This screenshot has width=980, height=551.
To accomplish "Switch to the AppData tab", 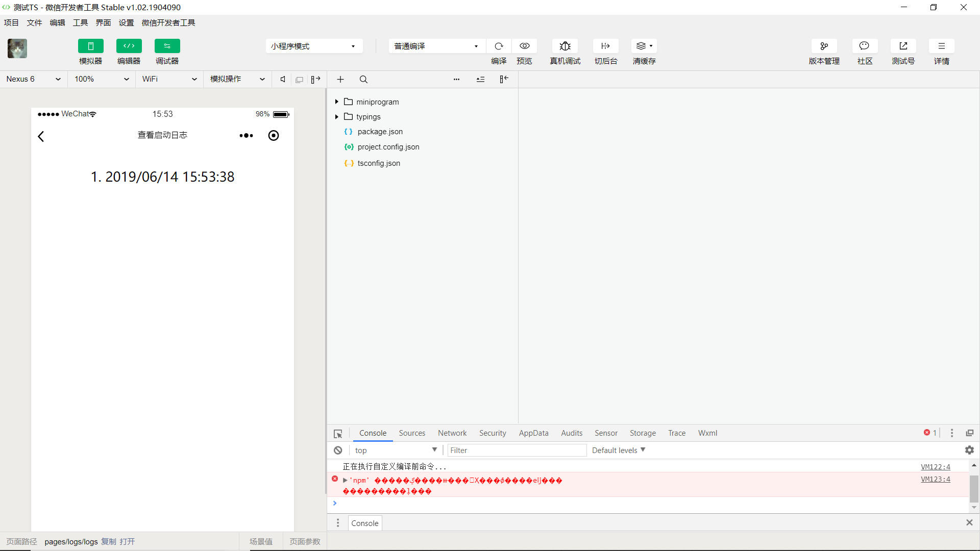I will (x=533, y=433).
